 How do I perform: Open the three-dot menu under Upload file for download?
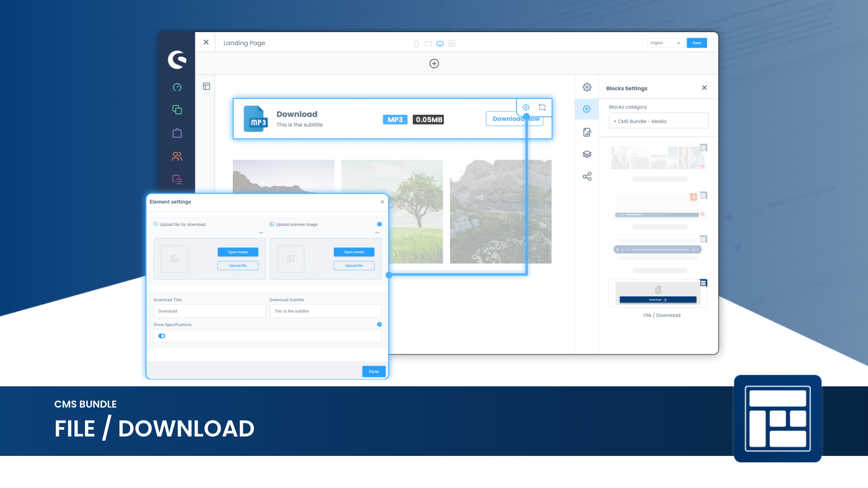coord(261,233)
